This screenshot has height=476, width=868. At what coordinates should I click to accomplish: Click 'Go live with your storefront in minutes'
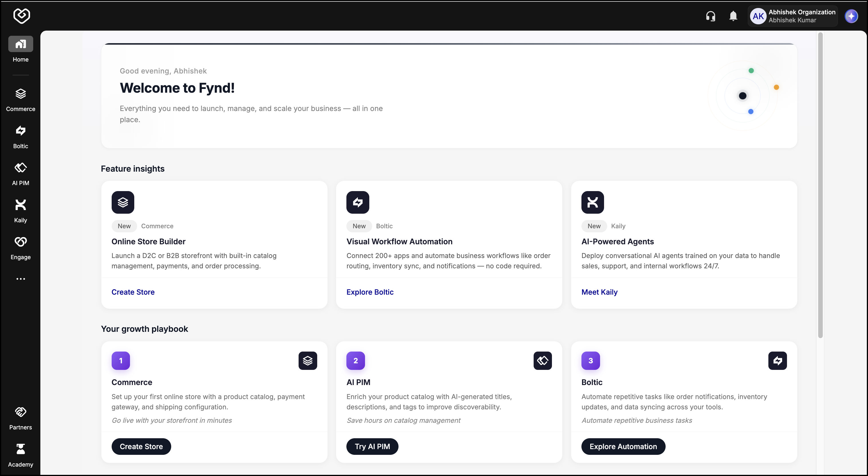pyautogui.click(x=171, y=421)
